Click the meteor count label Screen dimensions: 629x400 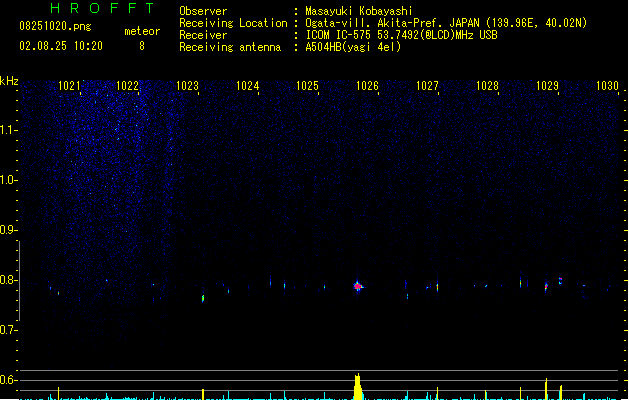click(x=142, y=31)
